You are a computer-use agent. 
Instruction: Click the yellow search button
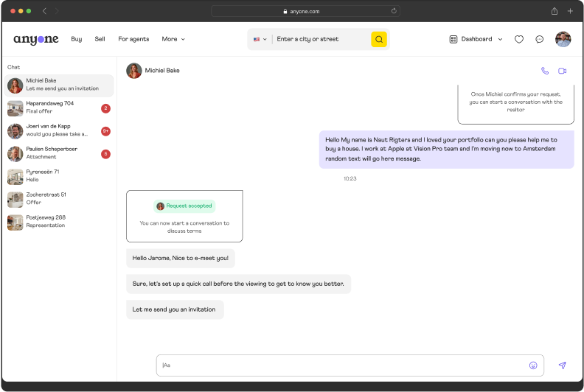click(x=378, y=39)
